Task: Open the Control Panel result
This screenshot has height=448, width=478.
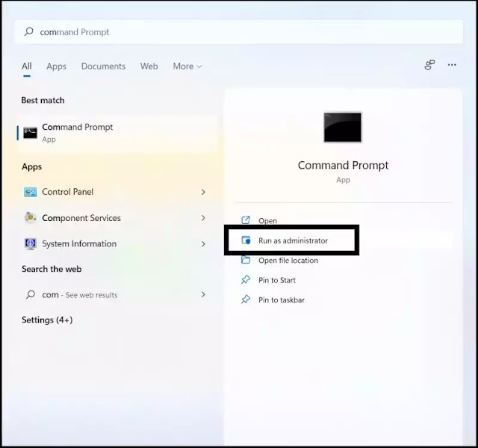Action: coord(115,192)
